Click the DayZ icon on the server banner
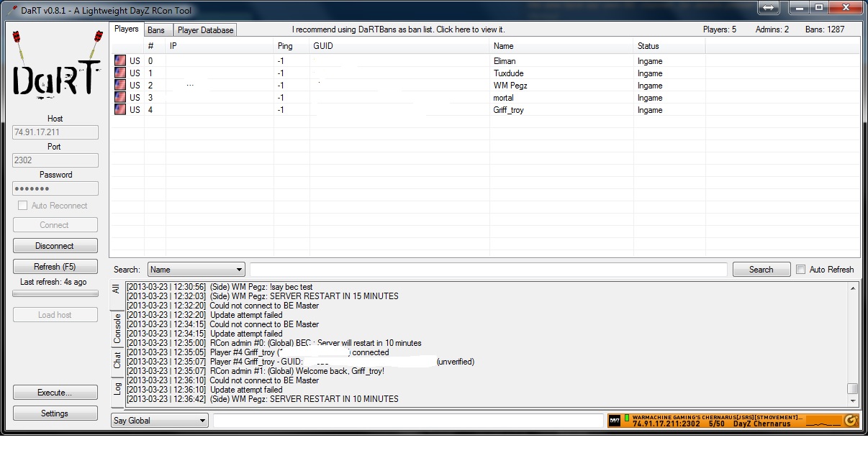Viewport: 868px width, 453px height. pyautogui.click(x=615, y=421)
